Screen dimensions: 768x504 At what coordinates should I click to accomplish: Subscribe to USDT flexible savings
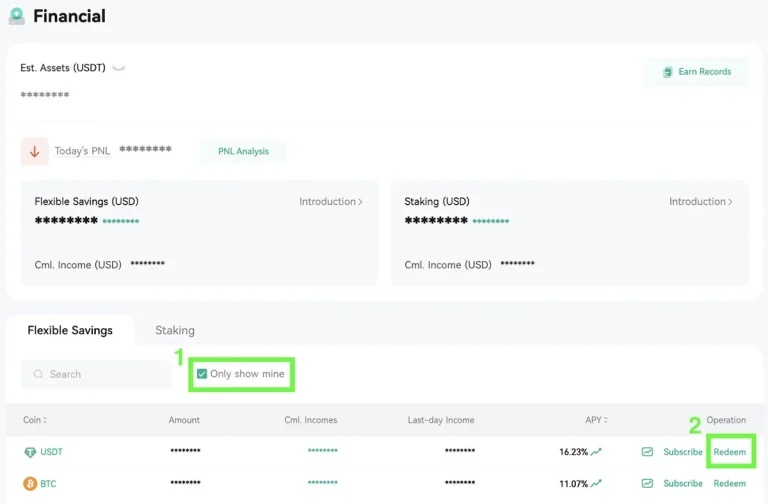tap(683, 452)
